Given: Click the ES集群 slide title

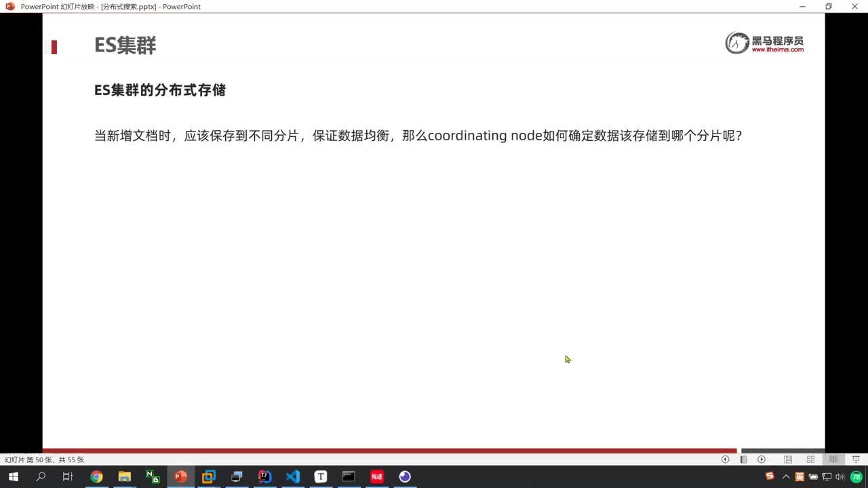Looking at the screenshot, I should click(125, 45).
